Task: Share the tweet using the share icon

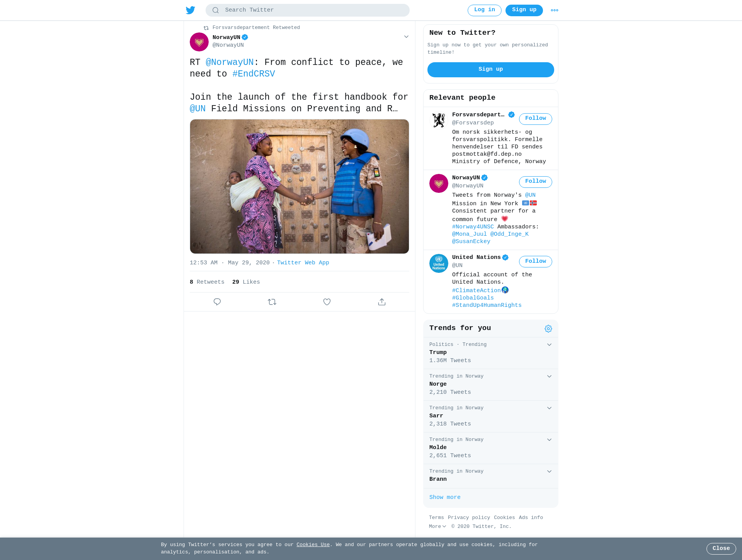Action: [x=382, y=302]
